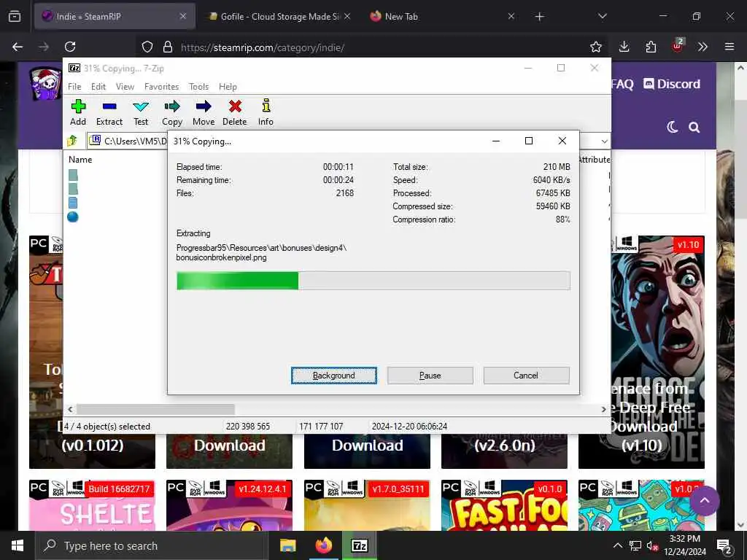Image resolution: width=747 pixels, height=560 pixels.
Task: Click the SteamRIP search magnifier icon
Action: pos(694,127)
